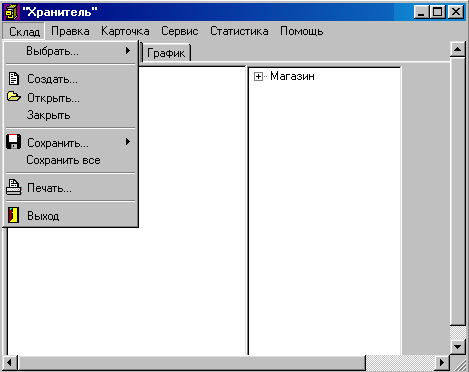Open the Правка menu

70,31
